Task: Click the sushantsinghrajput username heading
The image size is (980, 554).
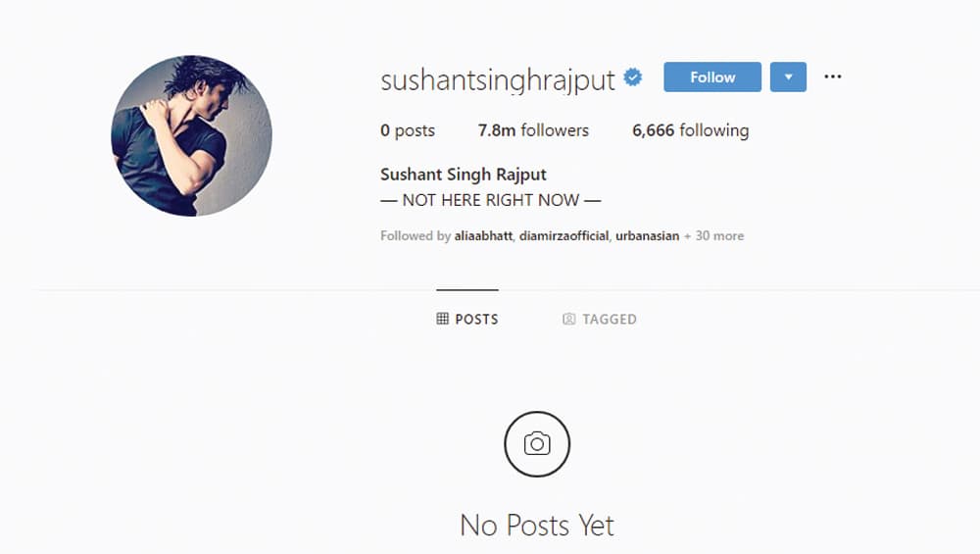Action: 498,80
